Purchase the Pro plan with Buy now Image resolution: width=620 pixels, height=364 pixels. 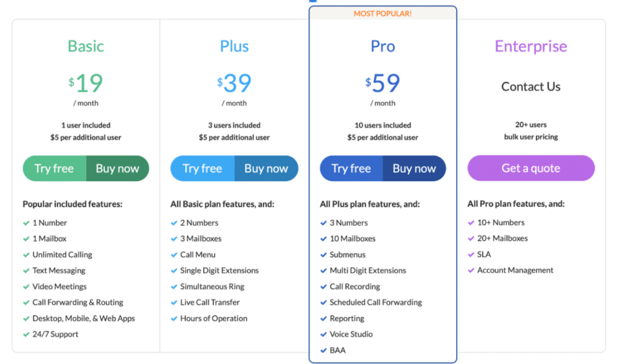pyautogui.click(x=414, y=169)
